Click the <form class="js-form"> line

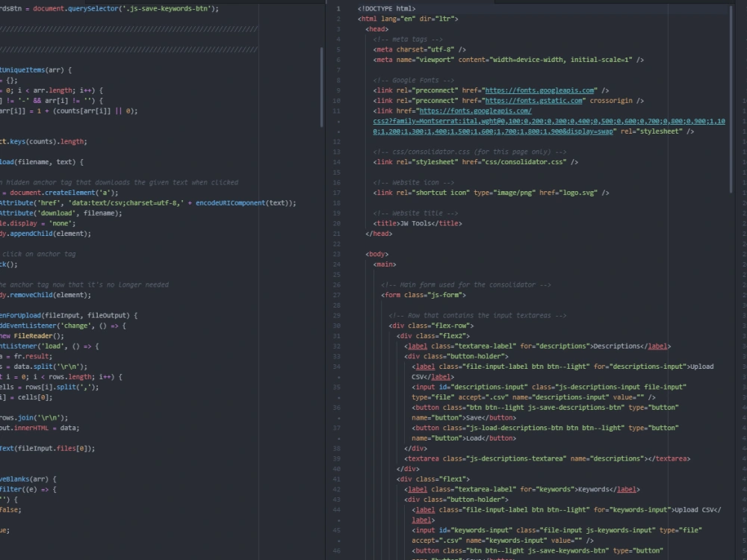pyautogui.click(x=423, y=295)
